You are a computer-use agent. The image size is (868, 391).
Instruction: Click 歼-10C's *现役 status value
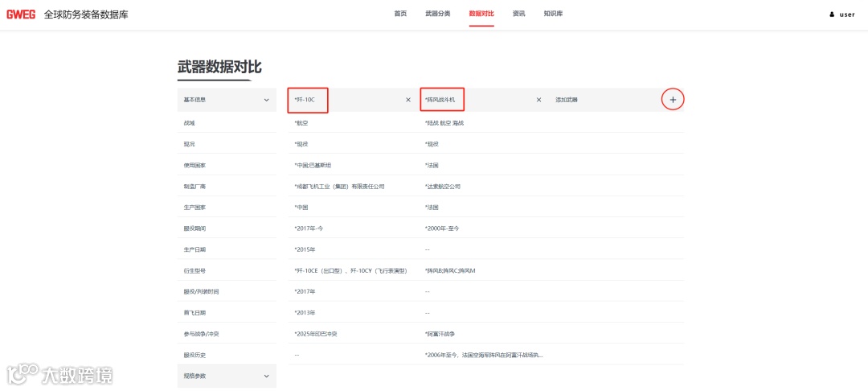click(x=301, y=144)
